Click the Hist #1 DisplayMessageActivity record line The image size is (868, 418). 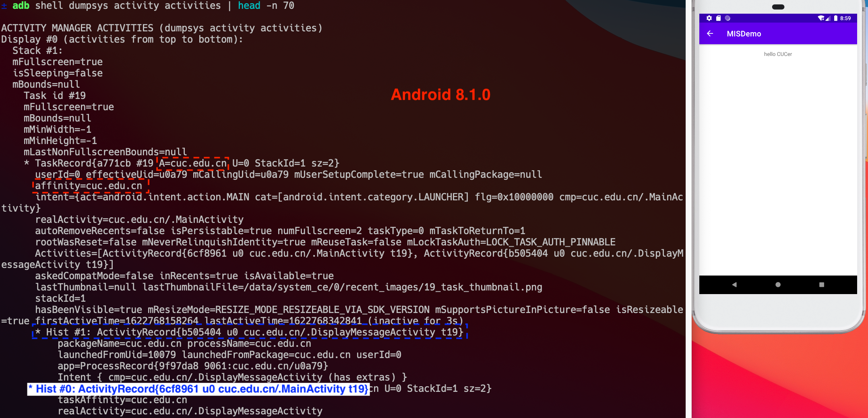pyautogui.click(x=250, y=332)
